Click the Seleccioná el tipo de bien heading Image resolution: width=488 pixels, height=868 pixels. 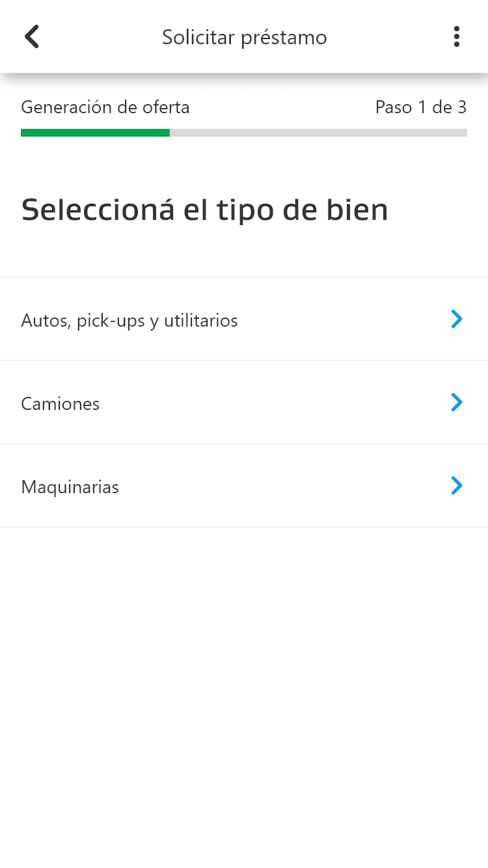204,210
